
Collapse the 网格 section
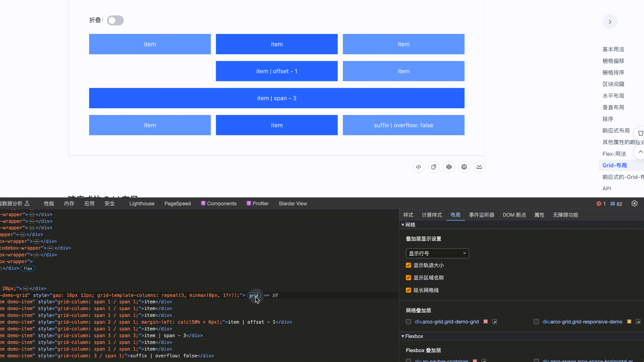[403, 225]
